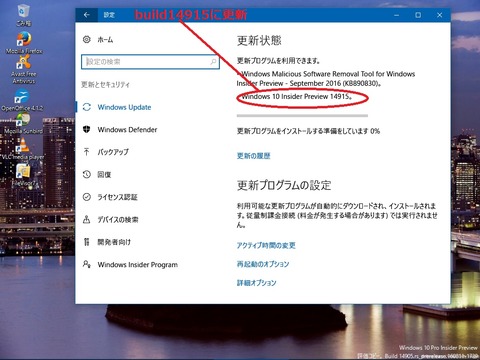Open 開発者向け developer settings
Screen dimensions: 480x360
pyautogui.click(x=114, y=242)
